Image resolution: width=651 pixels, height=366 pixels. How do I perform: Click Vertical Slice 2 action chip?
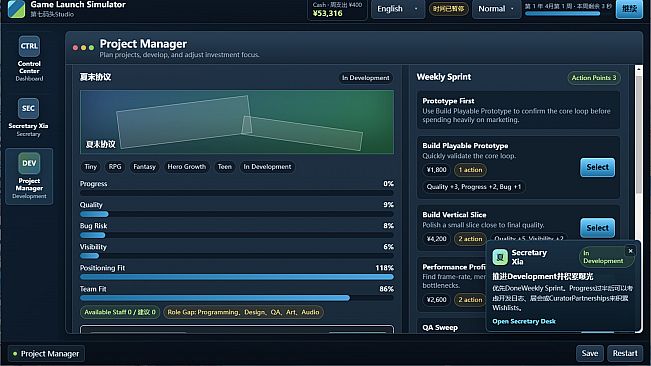click(x=470, y=239)
